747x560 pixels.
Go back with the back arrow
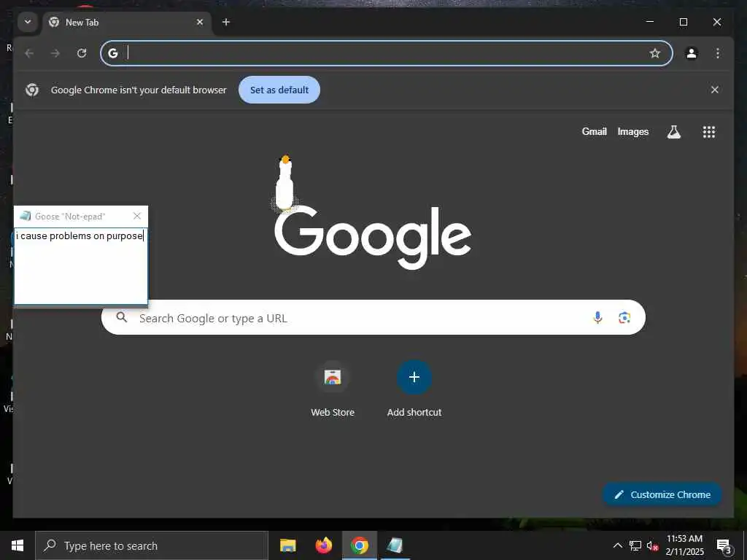29,52
